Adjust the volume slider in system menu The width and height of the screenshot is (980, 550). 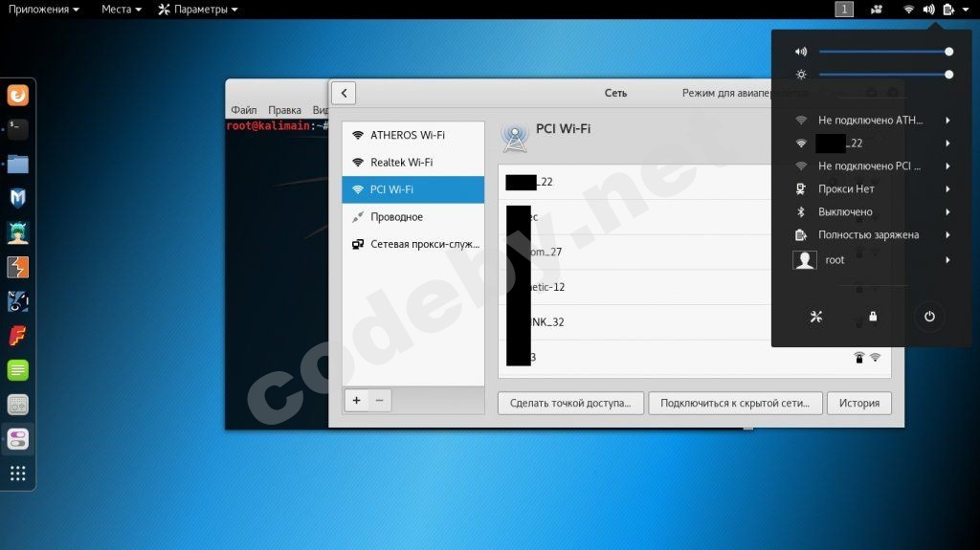click(x=885, y=52)
